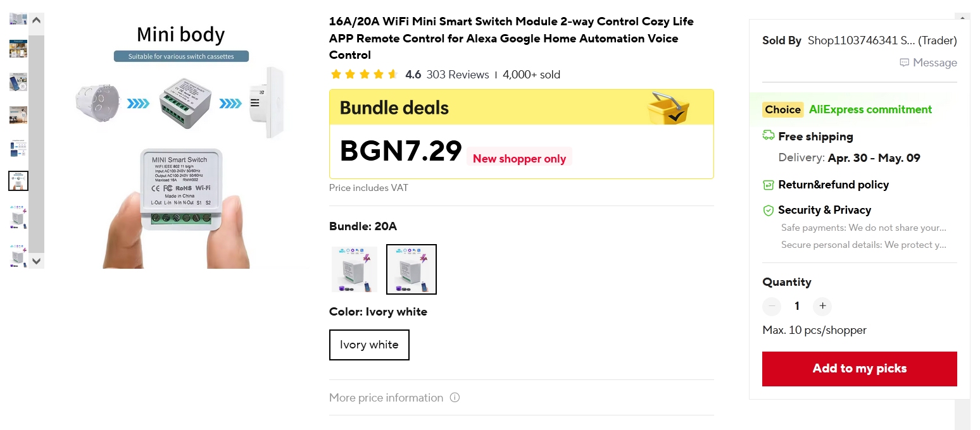
Task: Click the Security & Privacy shield icon
Action: (768, 210)
